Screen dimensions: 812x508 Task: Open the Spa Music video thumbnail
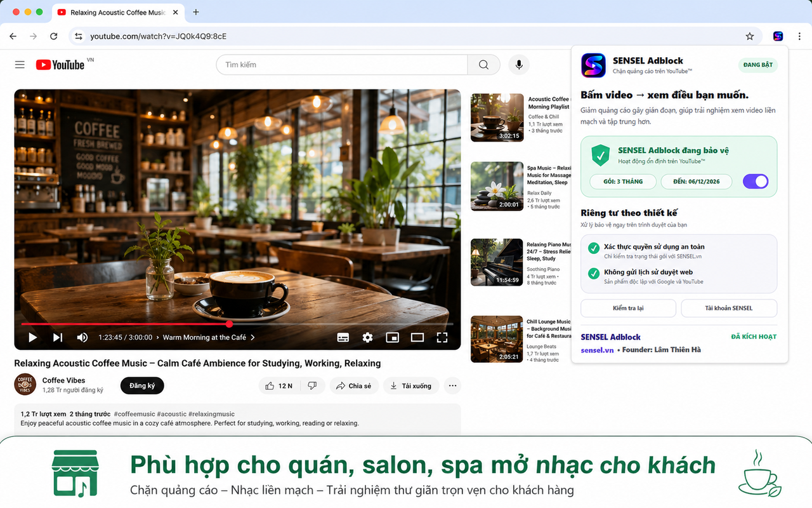point(497,186)
